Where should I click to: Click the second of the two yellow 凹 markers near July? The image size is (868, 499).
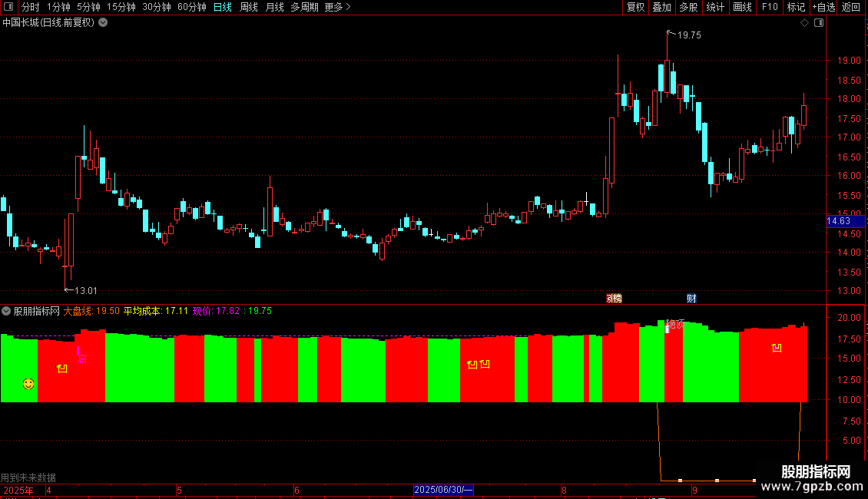[485, 363]
